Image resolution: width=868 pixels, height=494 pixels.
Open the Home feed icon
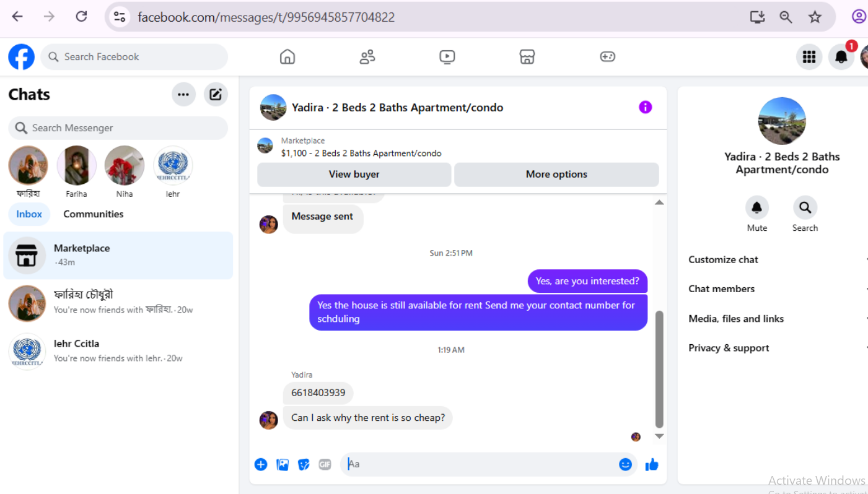pyautogui.click(x=287, y=57)
